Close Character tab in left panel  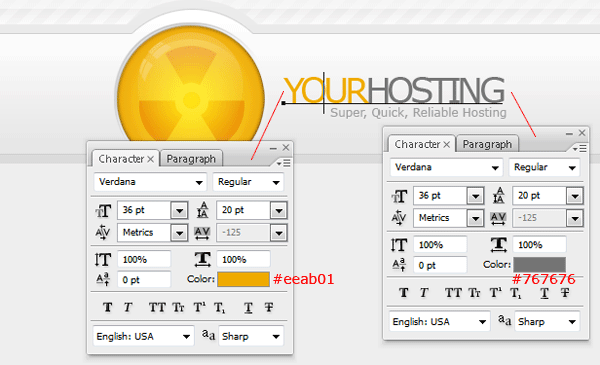[x=151, y=159]
